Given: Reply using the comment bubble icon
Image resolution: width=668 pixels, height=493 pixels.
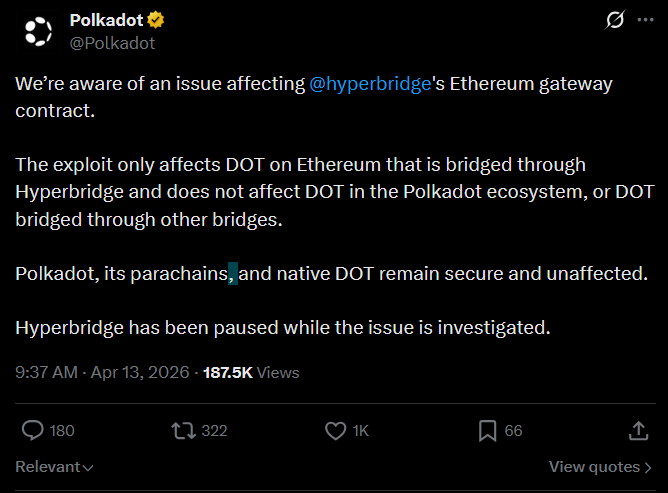Looking at the screenshot, I should (33, 430).
